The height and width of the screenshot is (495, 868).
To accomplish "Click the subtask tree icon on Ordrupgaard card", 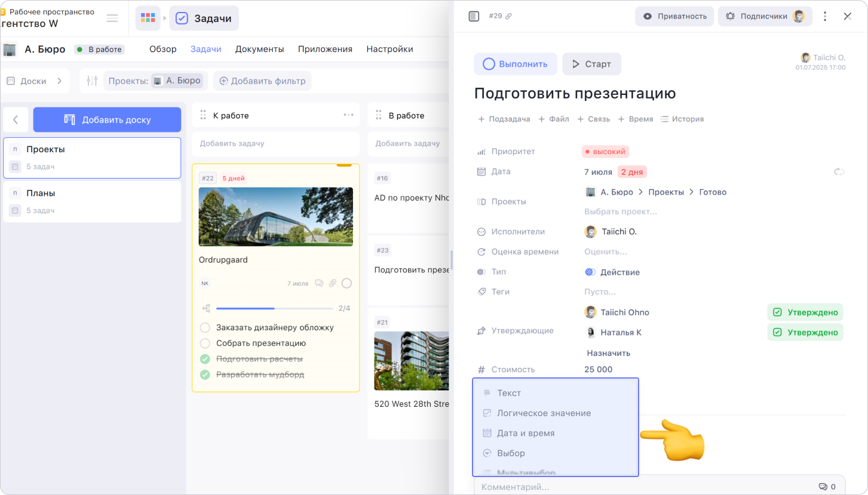I will coord(206,308).
